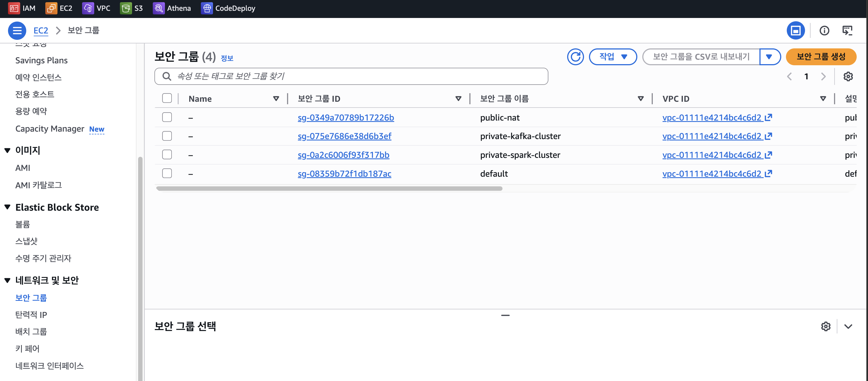Click the info circle icon in header
Image resolution: width=868 pixels, height=381 pixels.
coord(824,31)
